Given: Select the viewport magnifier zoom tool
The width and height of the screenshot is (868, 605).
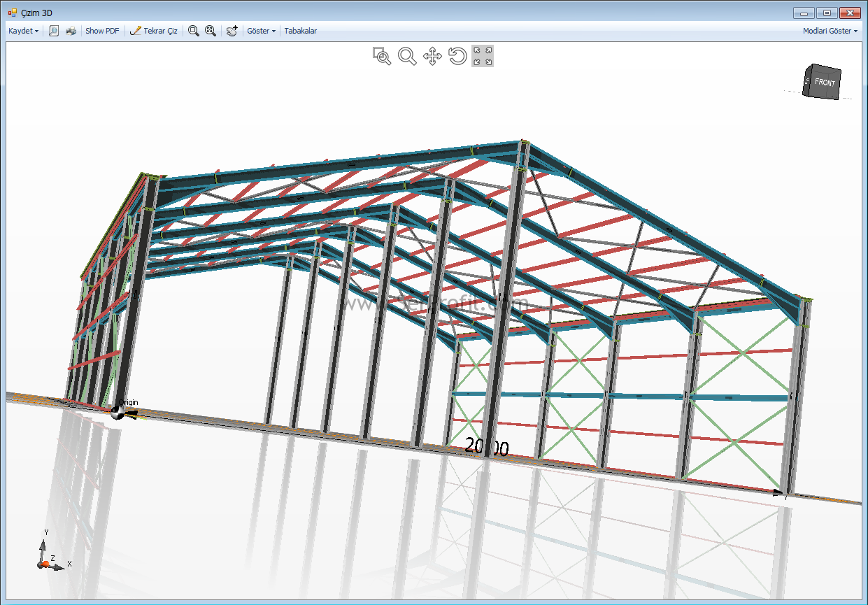Looking at the screenshot, I should [407, 56].
